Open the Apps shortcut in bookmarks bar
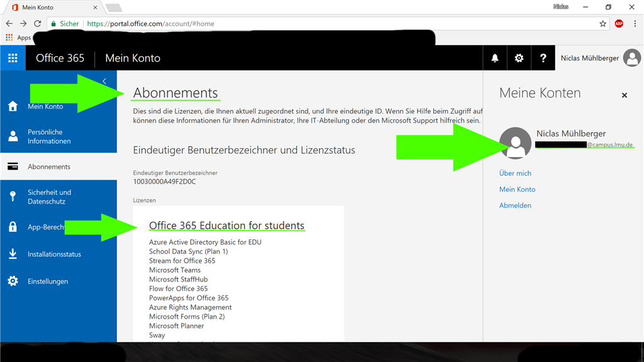 pyautogui.click(x=18, y=37)
